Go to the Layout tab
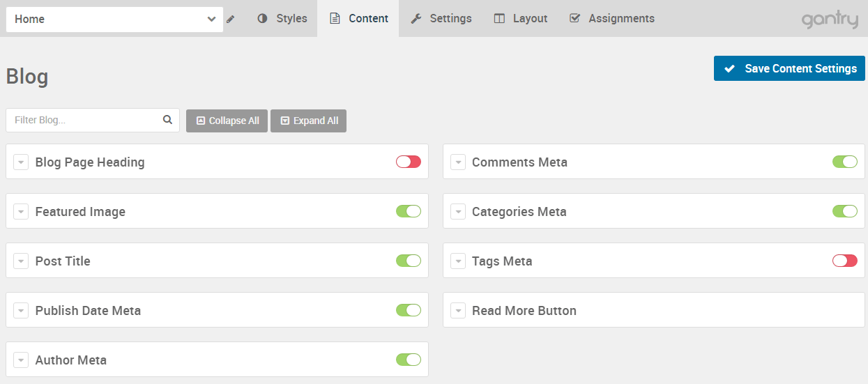 521,19
